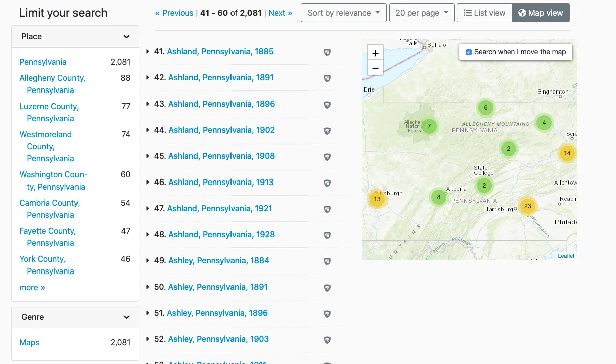Image resolution: width=616 pixels, height=364 pixels.
Task: Click the yellow 23 cluster marker near Harrisburg
Action: coord(527,206)
